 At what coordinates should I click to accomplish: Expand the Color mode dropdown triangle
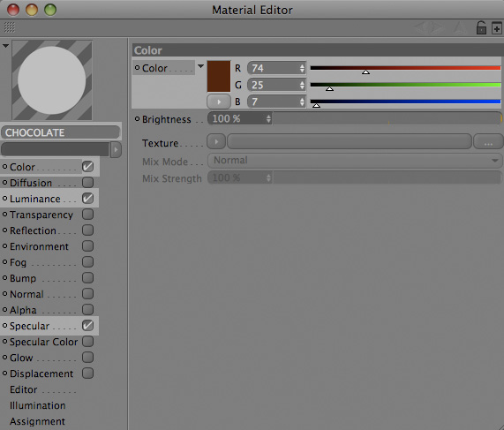pyautogui.click(x=201, y=66)
